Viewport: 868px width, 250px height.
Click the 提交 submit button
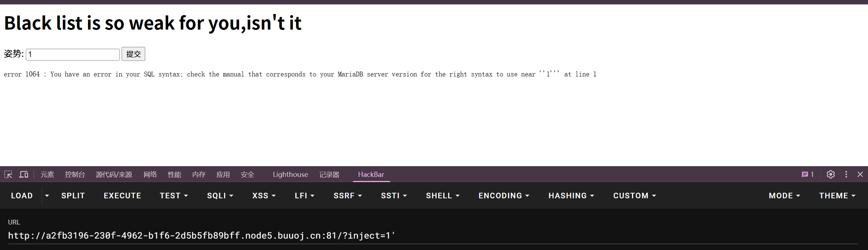point(133,54)
